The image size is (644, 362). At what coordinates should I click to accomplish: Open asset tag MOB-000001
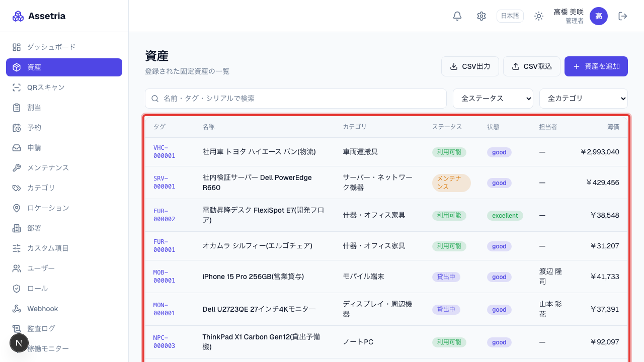tap(165, 277)
